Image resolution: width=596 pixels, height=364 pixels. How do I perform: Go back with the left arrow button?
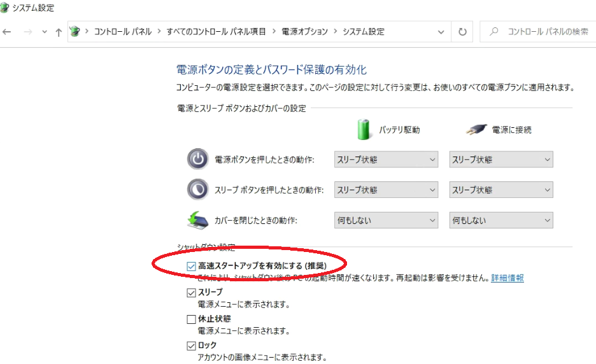click(x=7, y=32)
